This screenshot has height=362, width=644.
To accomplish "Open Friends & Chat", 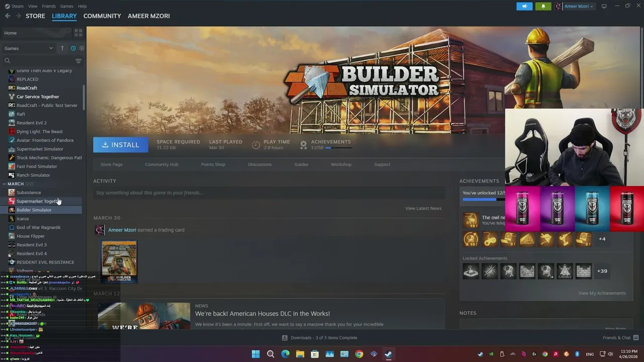I will 620,338.
